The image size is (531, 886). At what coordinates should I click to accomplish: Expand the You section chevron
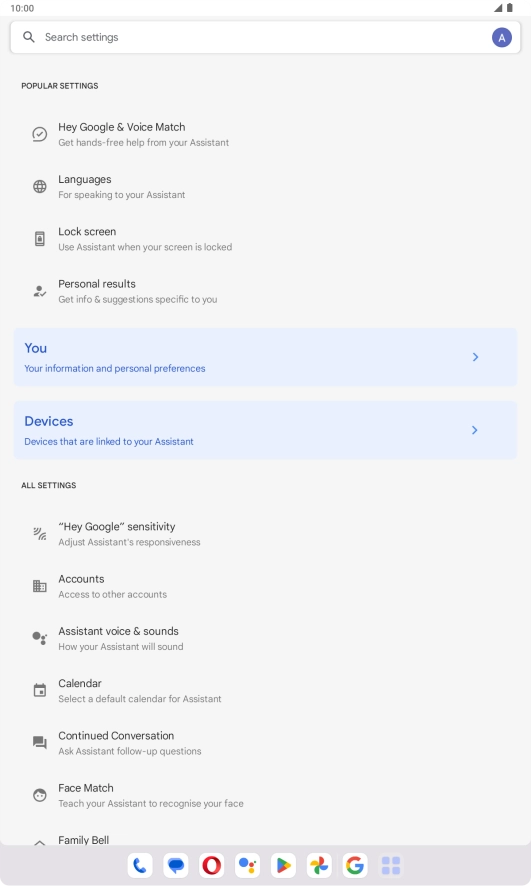(475, 357)
